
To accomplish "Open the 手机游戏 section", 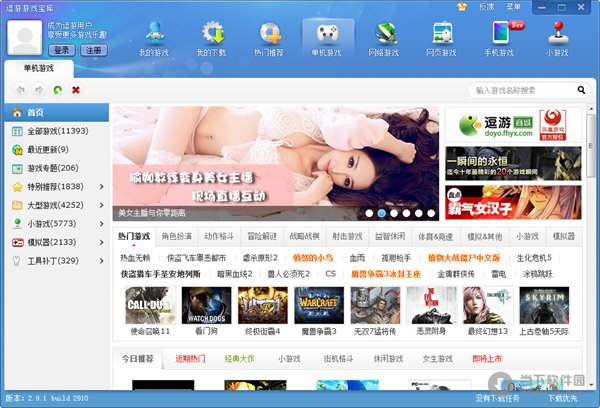I will coord(501,37).
